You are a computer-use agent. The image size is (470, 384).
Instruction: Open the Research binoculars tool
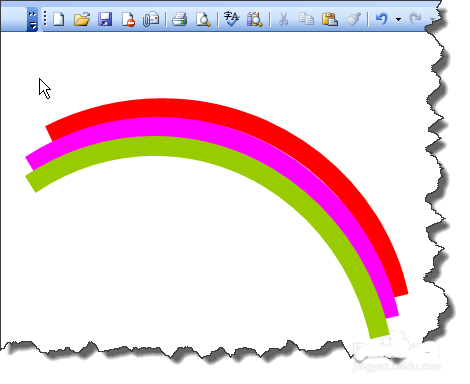click(x=255, y=19)
